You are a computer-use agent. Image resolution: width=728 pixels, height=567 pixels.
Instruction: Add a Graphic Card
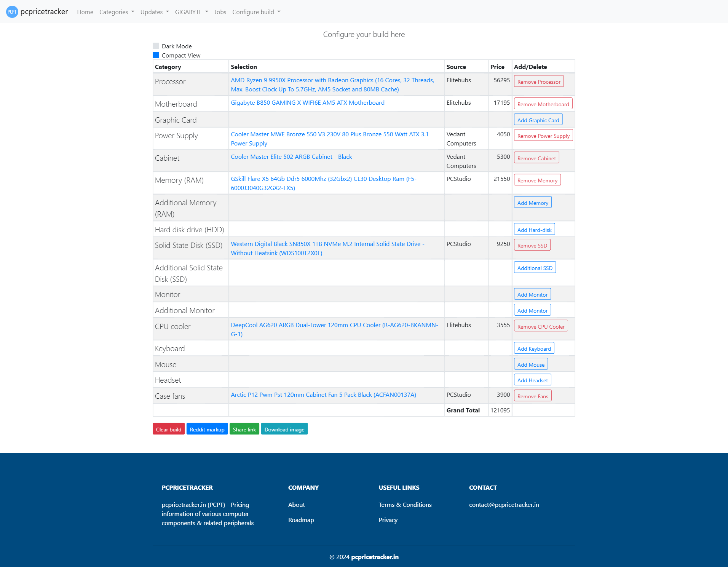tap(538, 120)
